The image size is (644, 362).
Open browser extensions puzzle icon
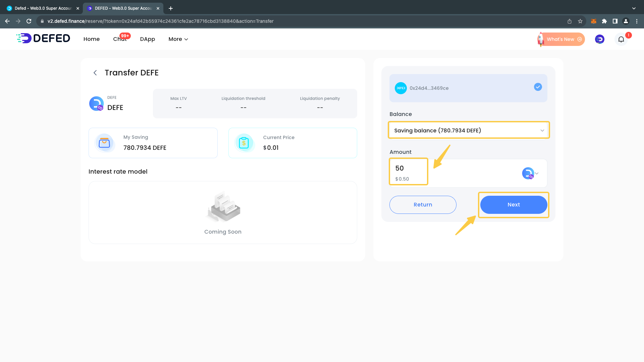point(604,21)
